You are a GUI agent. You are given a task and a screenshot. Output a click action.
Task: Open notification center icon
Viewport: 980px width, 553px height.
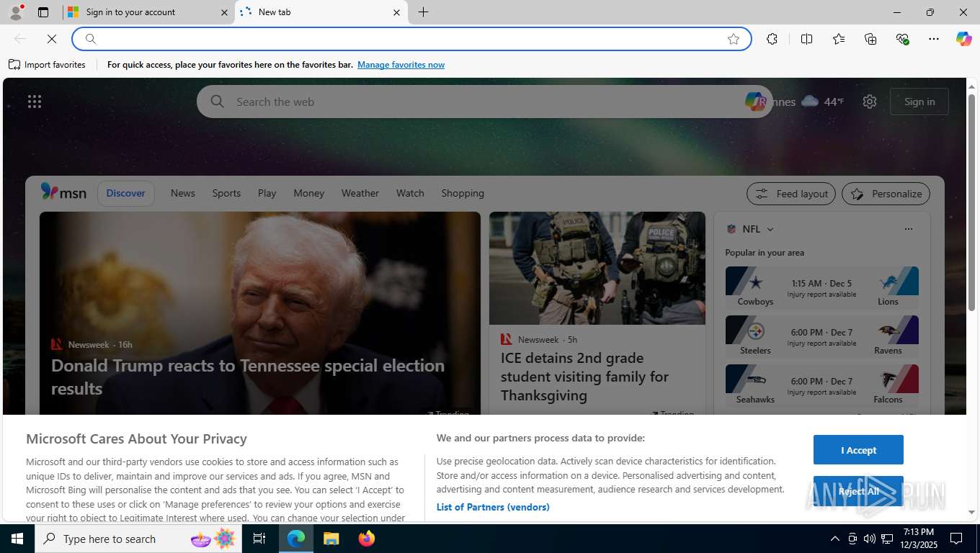click(956, 539)
